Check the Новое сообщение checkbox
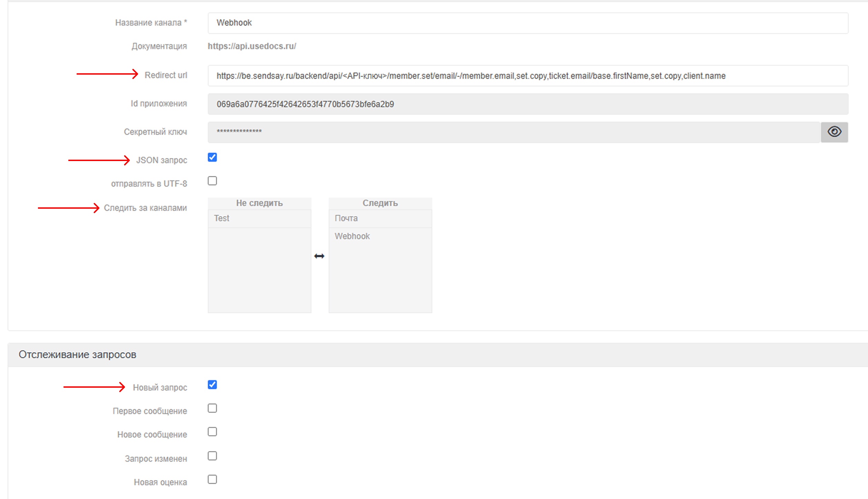This screenshot has height=499, width=868. [x=213, y=432]
